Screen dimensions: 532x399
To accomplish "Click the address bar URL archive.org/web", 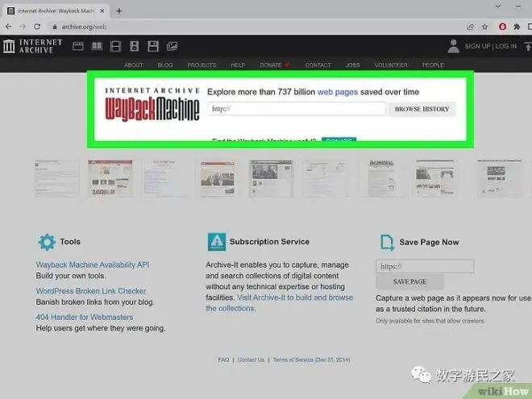I will [84, 27].
